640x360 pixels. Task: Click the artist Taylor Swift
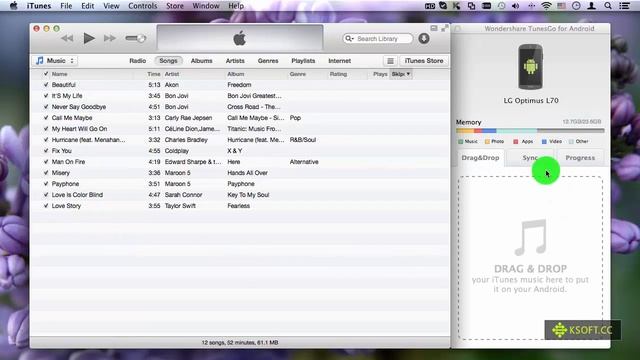pyautogui.click(x=180, y=206)
